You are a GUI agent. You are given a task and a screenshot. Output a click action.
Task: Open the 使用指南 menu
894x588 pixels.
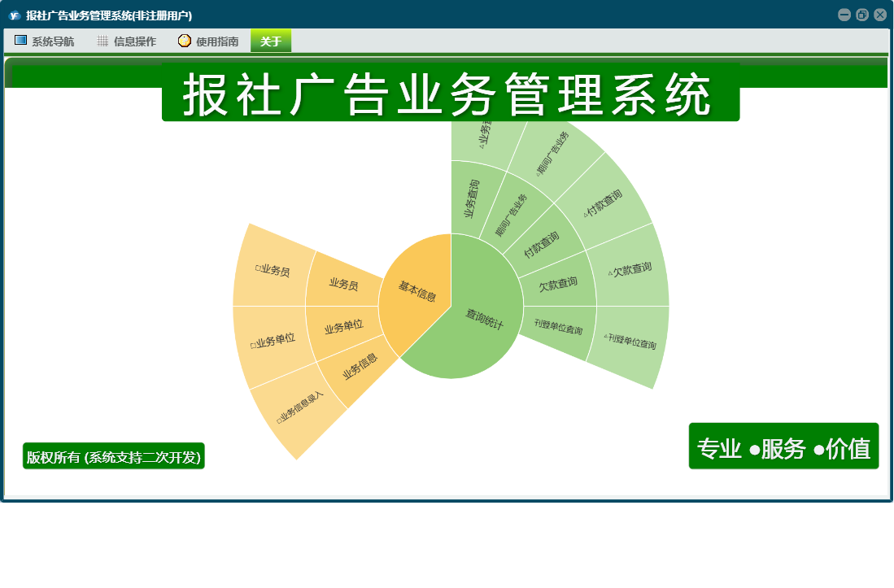click(209, 41)
